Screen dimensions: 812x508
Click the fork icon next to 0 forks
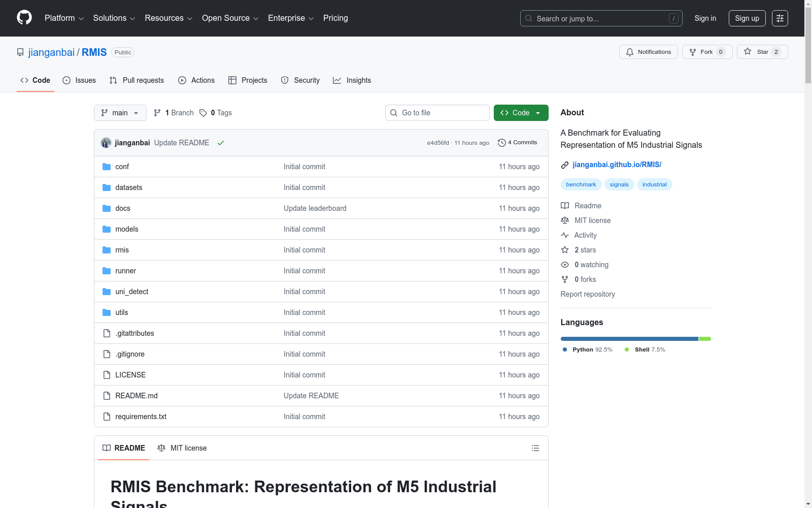pos(565,279)
